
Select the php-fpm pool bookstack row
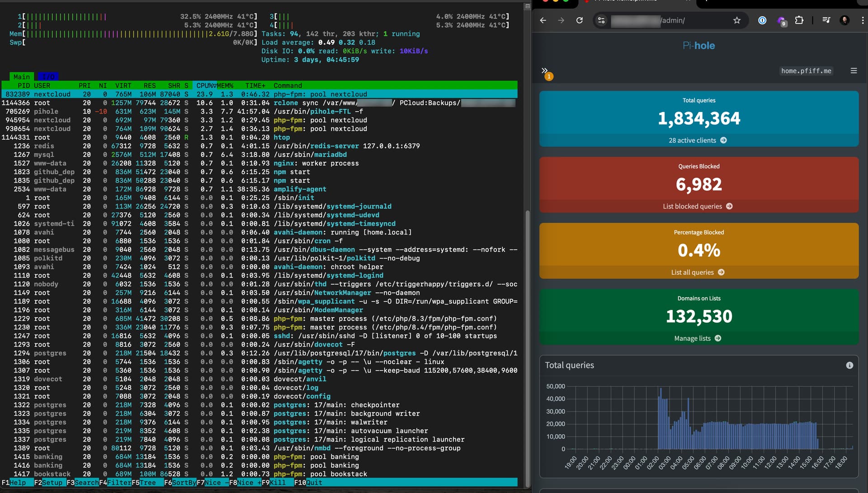click(259, 474)
